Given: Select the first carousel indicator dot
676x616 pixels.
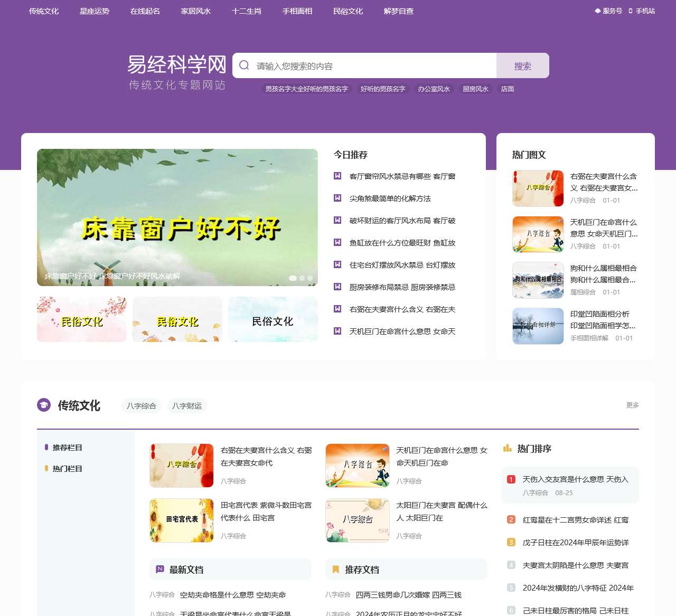Looking at the screenshot, I should 293,278.
